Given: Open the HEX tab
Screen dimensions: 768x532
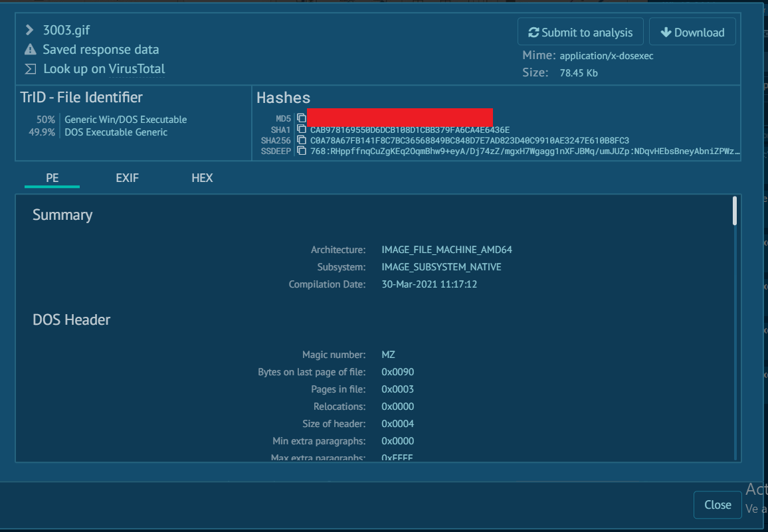Looking at the screenshot, I should click(202, 178).
